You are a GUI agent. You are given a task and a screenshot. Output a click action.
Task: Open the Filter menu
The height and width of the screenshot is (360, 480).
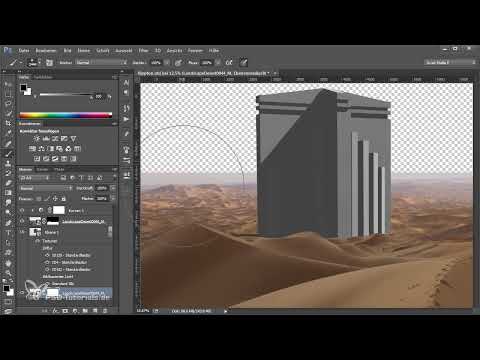coord(143,51)
